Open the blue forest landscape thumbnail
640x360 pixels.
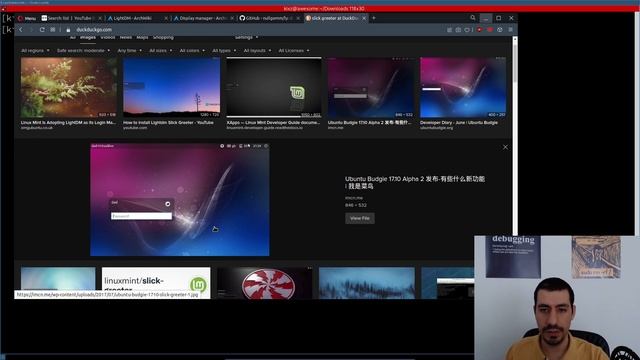click(367, 283)
